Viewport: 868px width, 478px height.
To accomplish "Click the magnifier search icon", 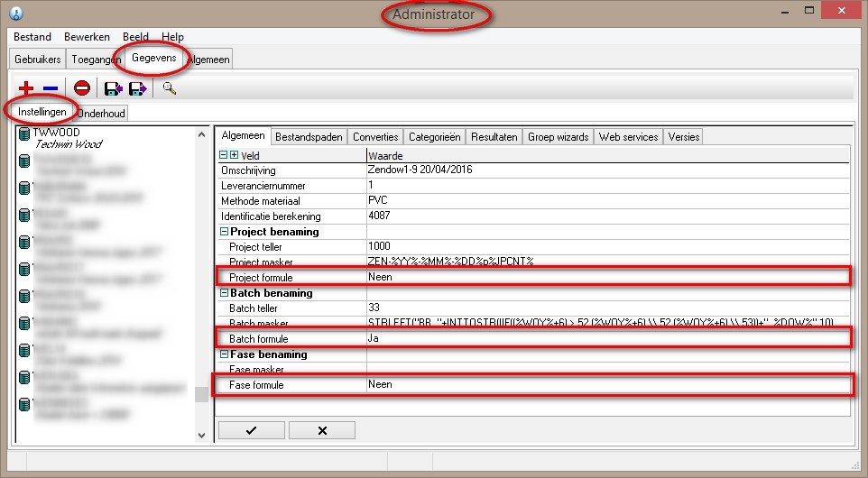I will click(170, 88).
